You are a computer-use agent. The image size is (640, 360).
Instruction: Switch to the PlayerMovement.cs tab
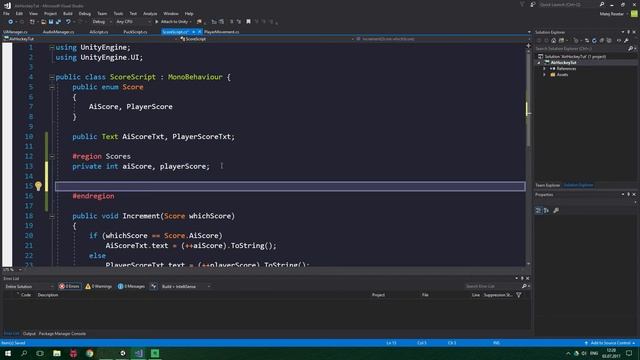(x=222, y=32)
